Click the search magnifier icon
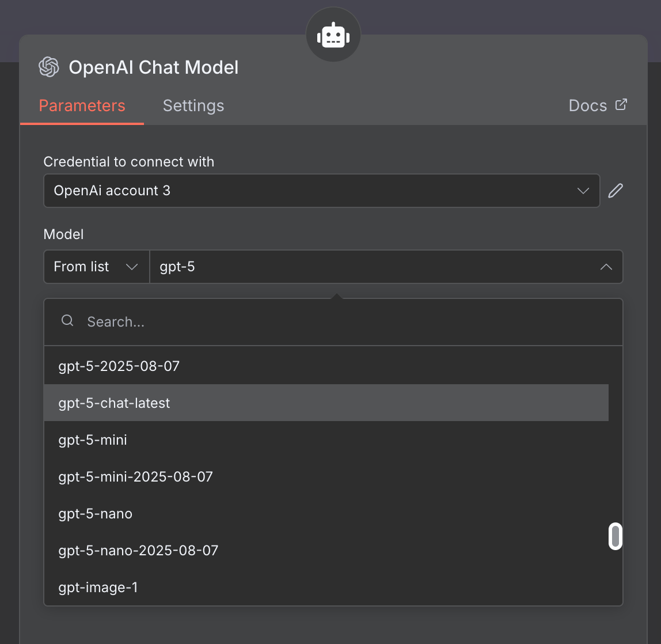 [67, 321]
